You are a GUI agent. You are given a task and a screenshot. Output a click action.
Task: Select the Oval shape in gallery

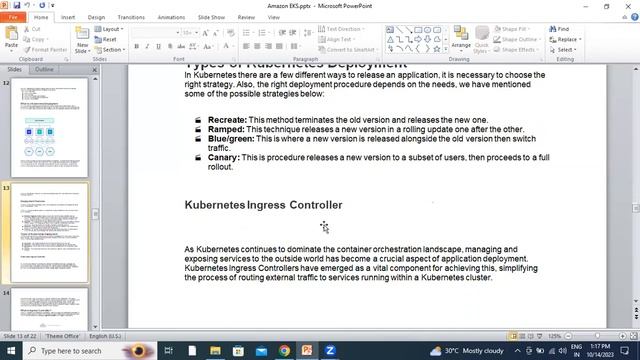point(427,30)
